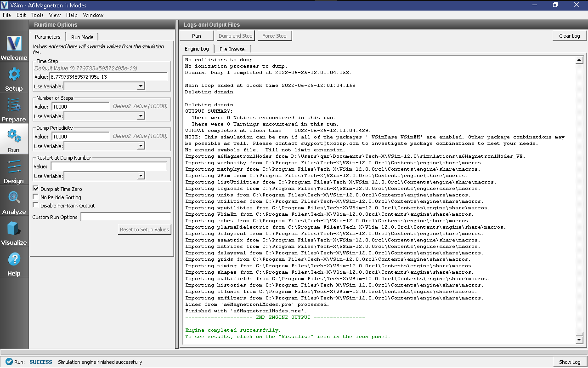
Task: Click 'Logs and Output Files' panel header
Action: click(212, 25)
